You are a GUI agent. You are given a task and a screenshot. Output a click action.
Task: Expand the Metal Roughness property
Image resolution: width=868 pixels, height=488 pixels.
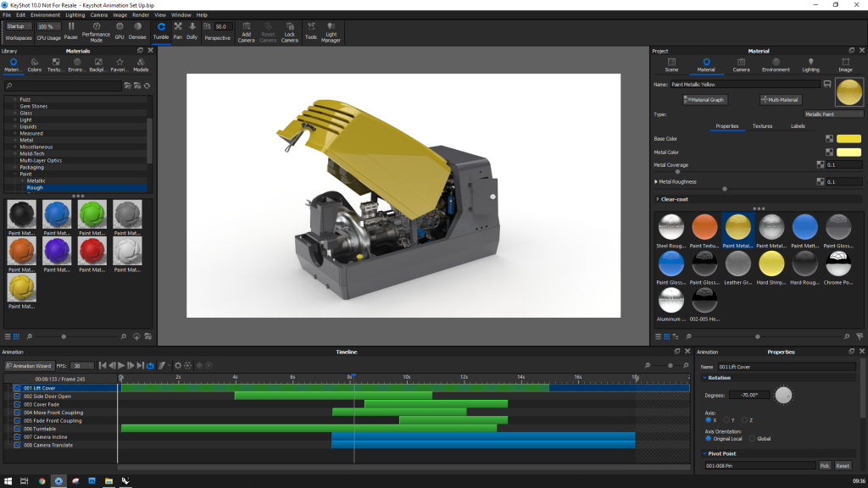[656, 181]
